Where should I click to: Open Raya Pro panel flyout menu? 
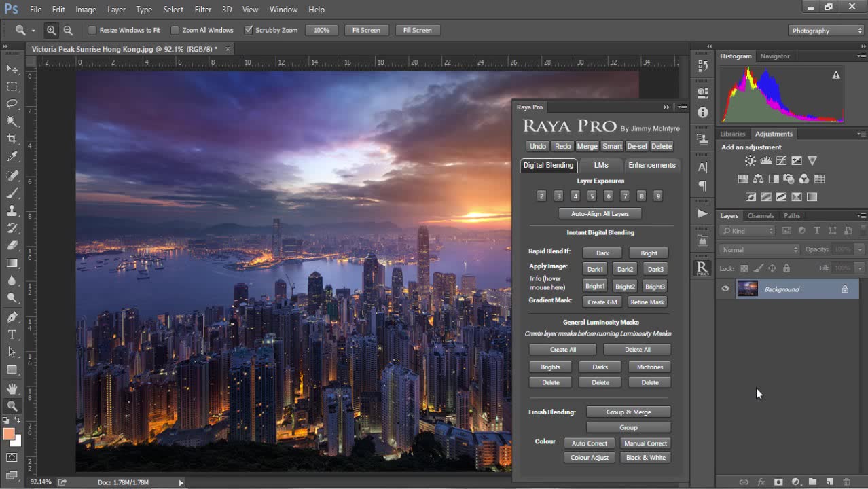tap(682, 107)
